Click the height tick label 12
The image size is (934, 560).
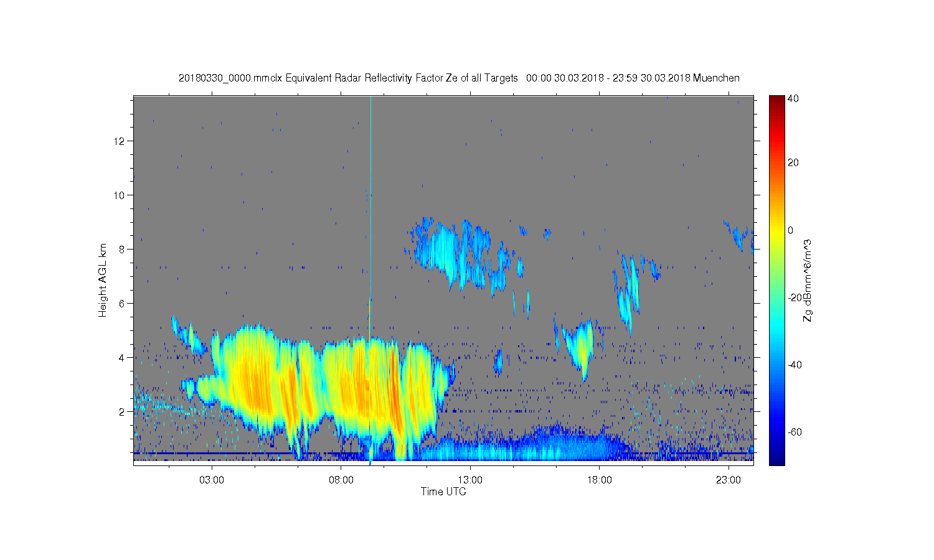coord(120,141)
